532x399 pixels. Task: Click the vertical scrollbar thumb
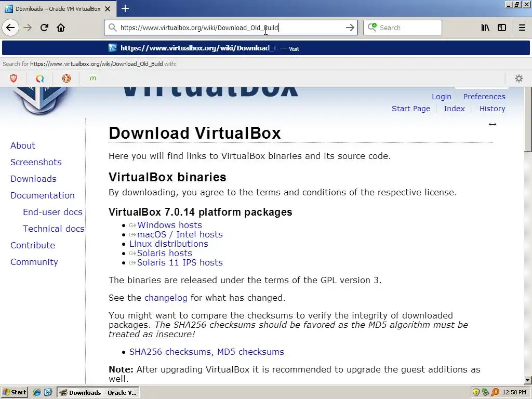pyautogui.click(x=528, y=119)
